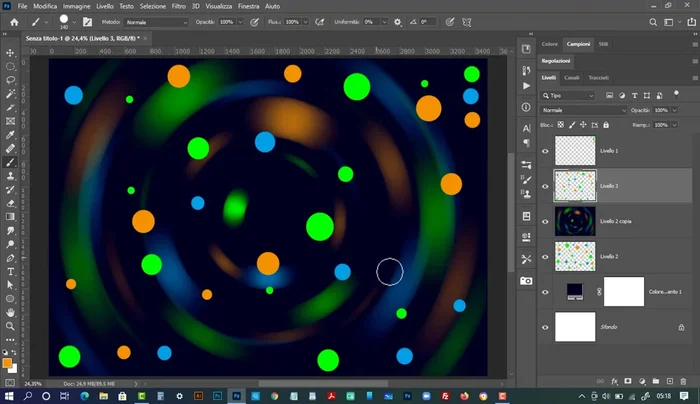Select the Type tool in toolbar
The image size is (700, 404).
coord(11,272)
